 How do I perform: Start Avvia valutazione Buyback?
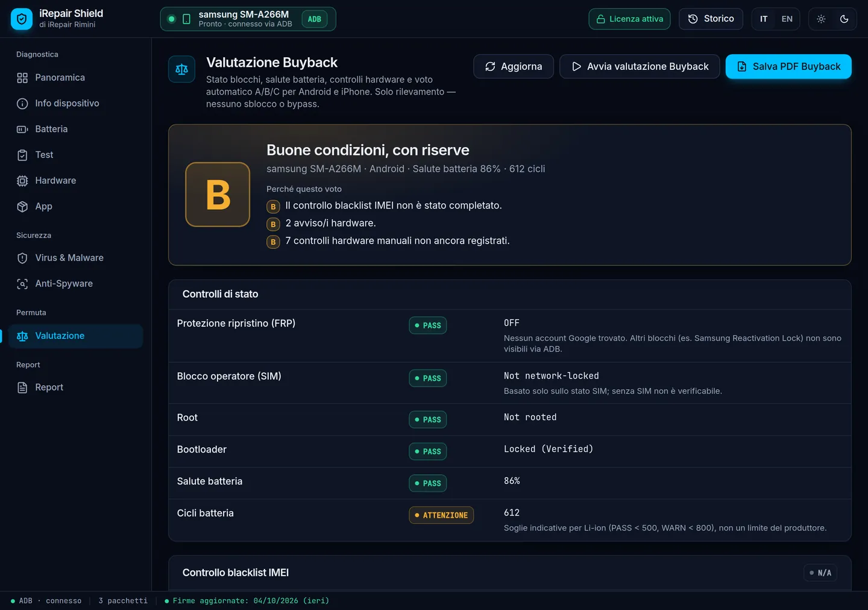click(x=640, y=66)
